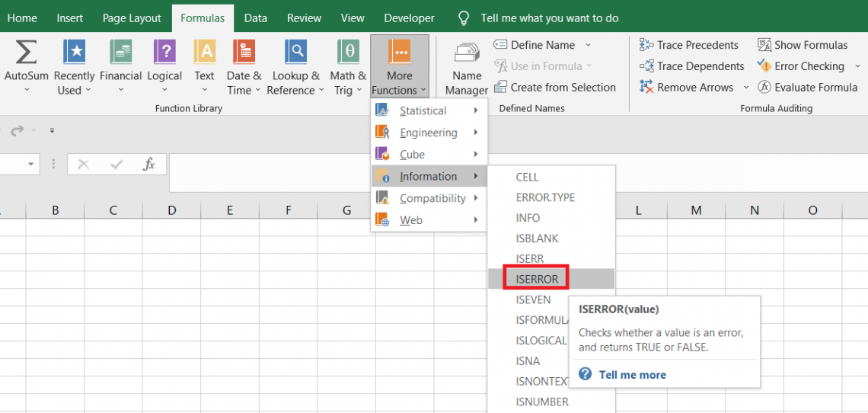Expand the Error Checking dropdown arrow
This screenshot has height=413, width=868.
pyautogui.click(x=858, y=66)
